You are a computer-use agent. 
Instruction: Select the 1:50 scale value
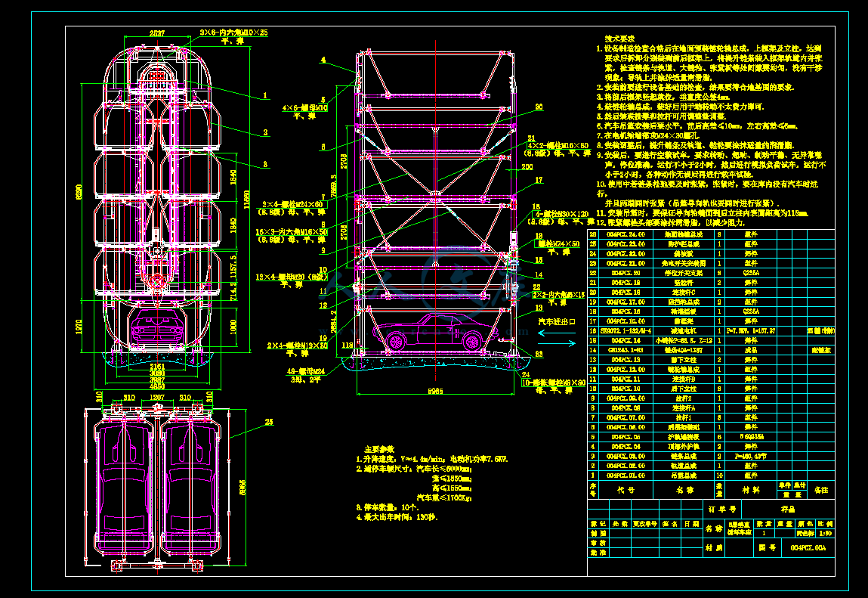tap(825, 533)
